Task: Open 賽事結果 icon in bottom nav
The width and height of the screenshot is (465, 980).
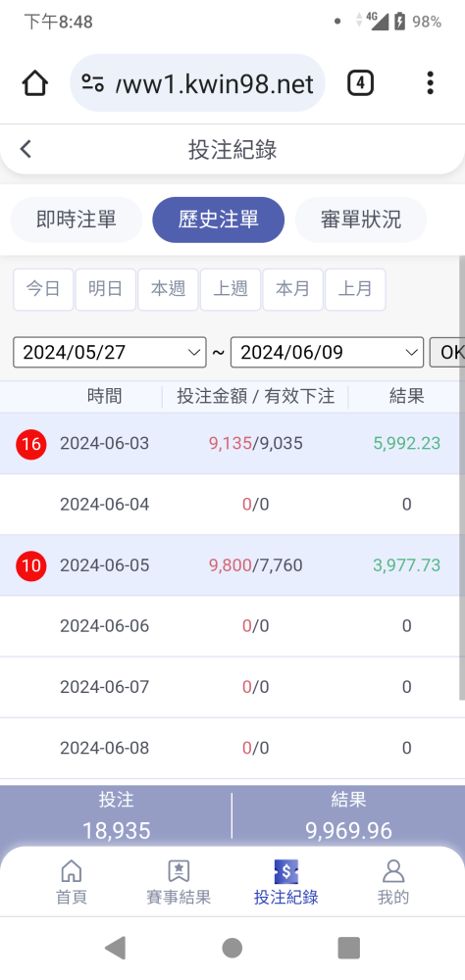Action: (179, 871)
